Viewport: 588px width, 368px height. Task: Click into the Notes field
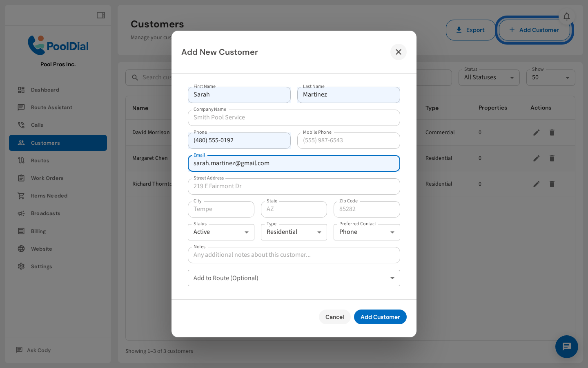[294, 255]
